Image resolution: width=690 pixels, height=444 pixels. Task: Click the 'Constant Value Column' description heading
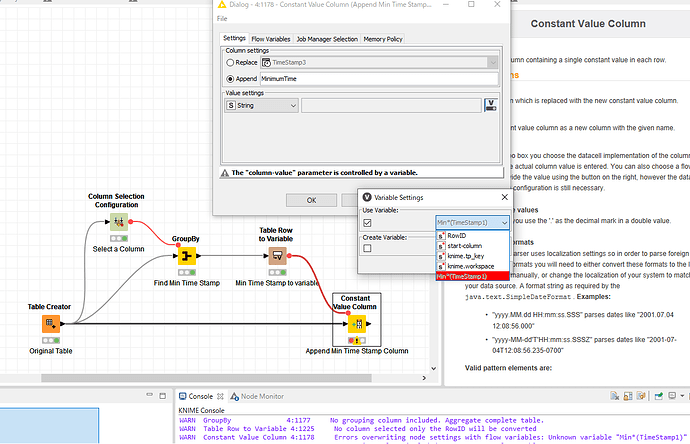(588, 24)
